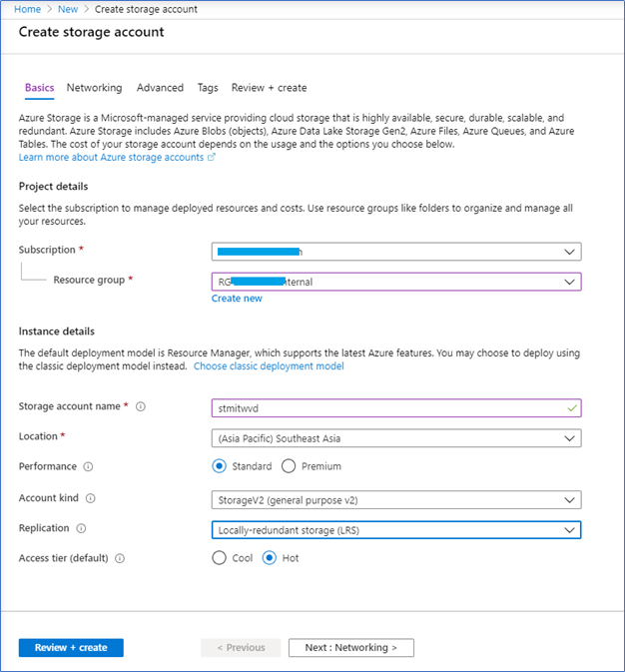Viewport: 625px width, 672px height.
Task: Switch to the Networking tab
Action: [x=94, y=88]
